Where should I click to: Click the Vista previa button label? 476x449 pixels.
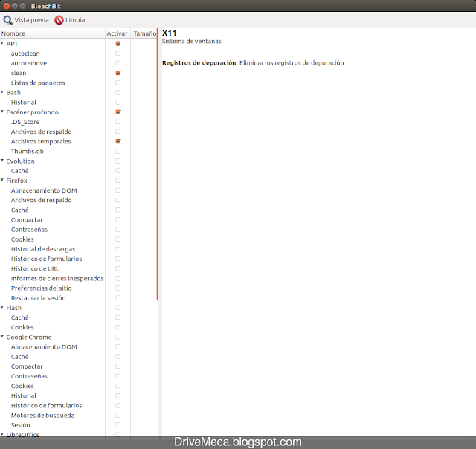(31, 20)
